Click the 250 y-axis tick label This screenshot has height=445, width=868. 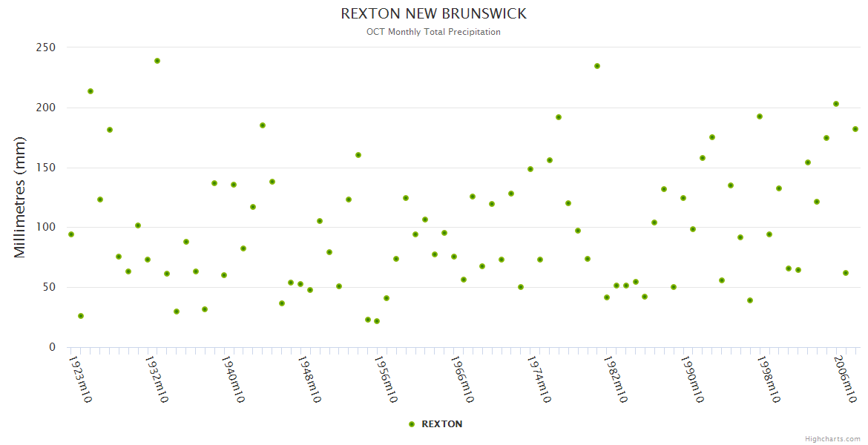point(46,47)
